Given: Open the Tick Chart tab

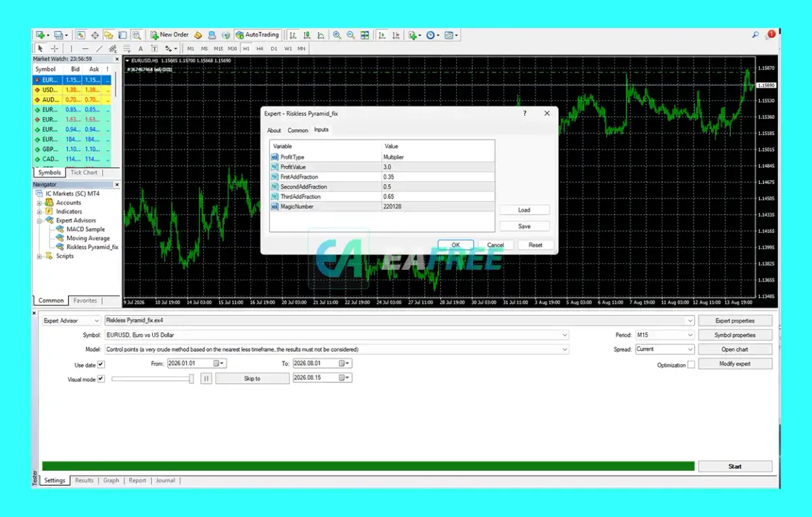Looking at the screenshot, I should [x=85, y=173].
